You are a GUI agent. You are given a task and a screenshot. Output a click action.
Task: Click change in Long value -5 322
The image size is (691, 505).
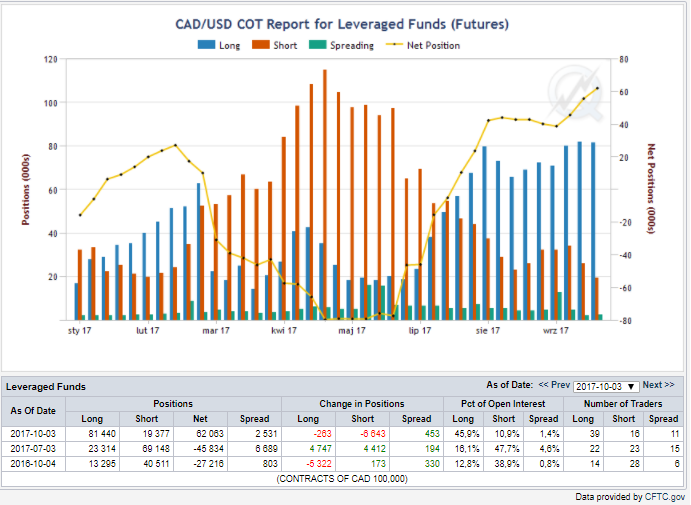[x=318, y=464]
